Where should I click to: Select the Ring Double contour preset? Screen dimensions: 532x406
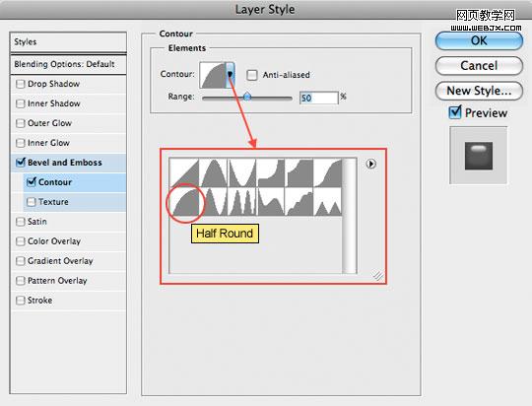click(x=241, y=202)
